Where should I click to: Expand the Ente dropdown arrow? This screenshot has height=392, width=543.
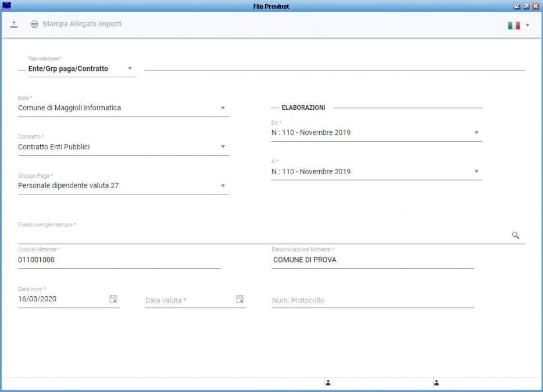point(223,108)
